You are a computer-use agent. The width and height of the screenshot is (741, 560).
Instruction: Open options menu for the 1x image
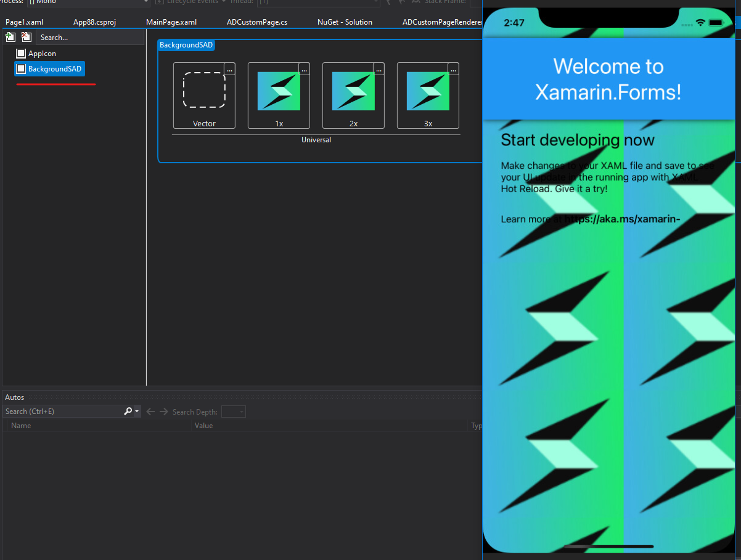[x=304, y=69]
